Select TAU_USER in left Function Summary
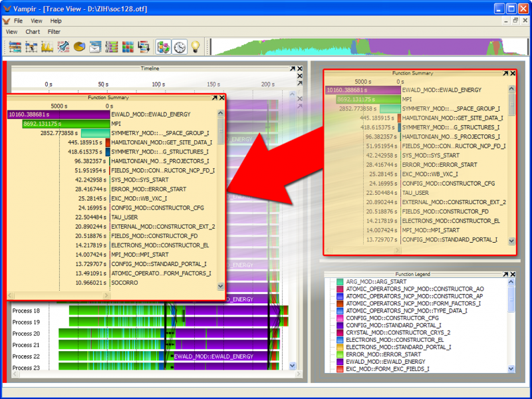532x399 pixels. click(124, 217)
